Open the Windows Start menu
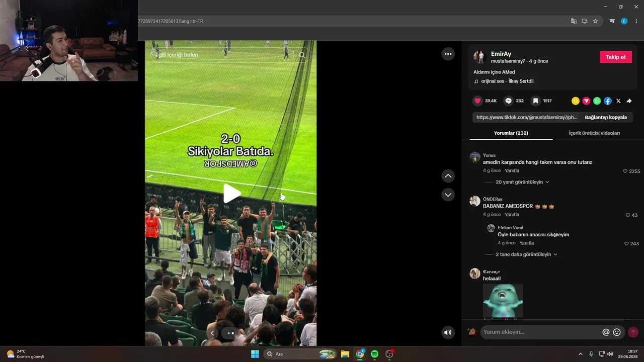 (255, 354)
